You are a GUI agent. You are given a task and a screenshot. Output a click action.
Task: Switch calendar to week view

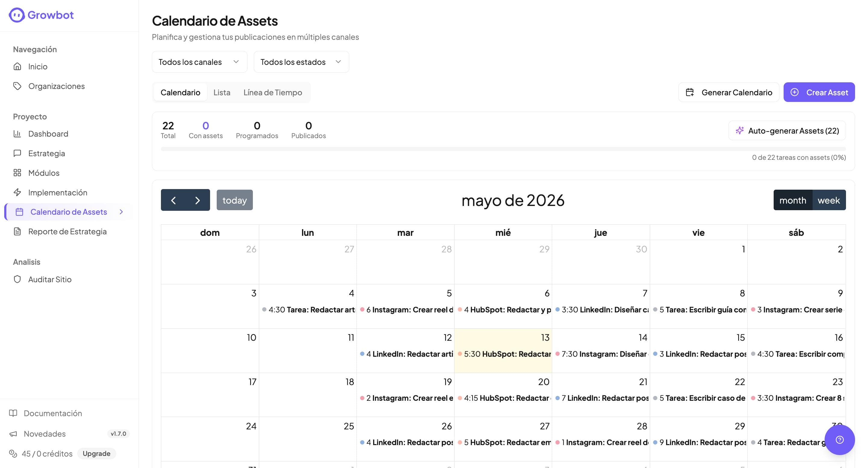[x=829, y=200]
